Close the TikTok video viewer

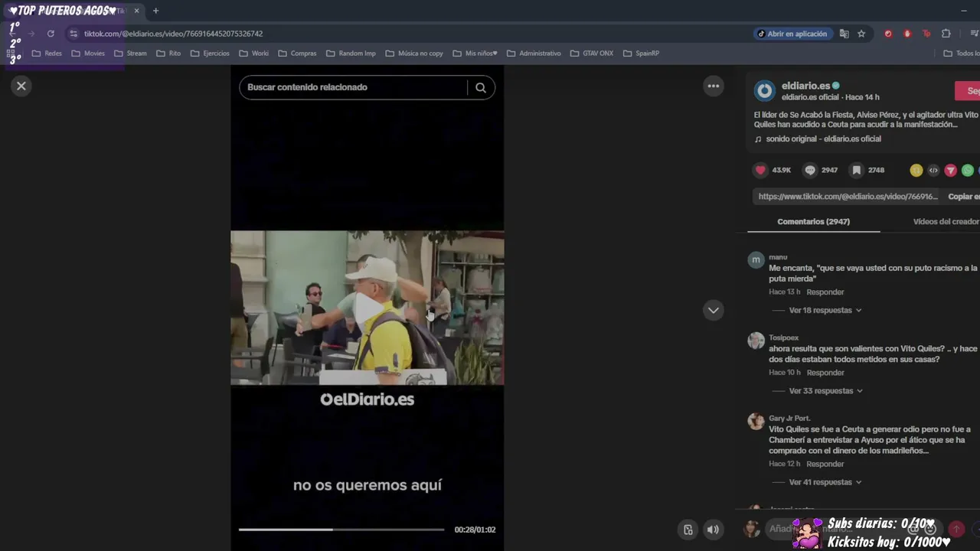[x=21, y=86]
